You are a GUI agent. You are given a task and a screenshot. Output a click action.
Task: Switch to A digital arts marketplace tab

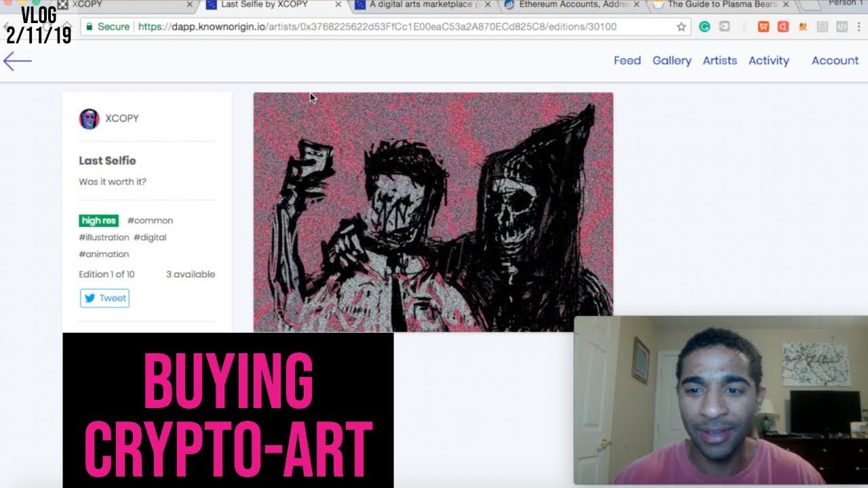pos(420,5)
